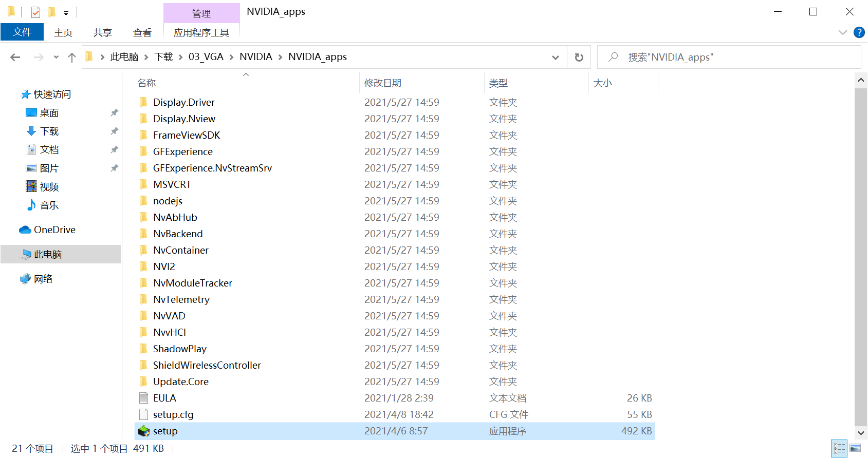
Task: Click the vertical scrollbar up arrow
Action: (x=861, y=80)
